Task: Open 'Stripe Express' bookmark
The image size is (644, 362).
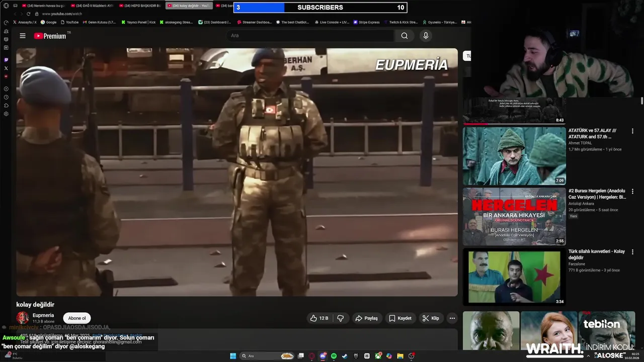Action: point(366,22)
